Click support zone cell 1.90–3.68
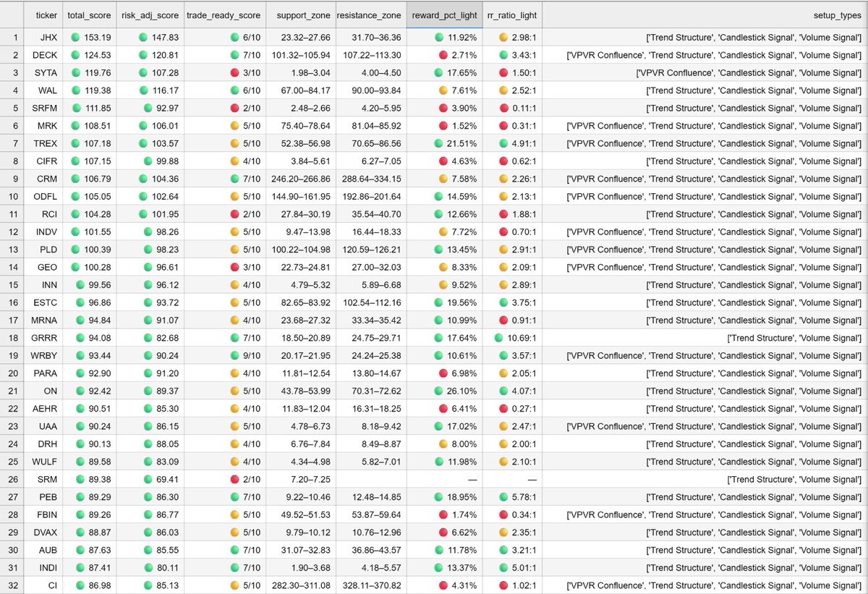The height and width of the screenshot is (594, 868). pos(300,567)
